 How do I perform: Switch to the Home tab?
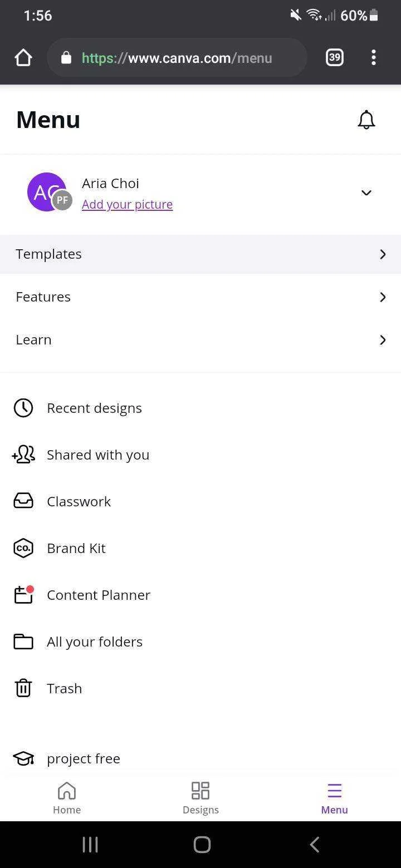click(x=67, y=798)
